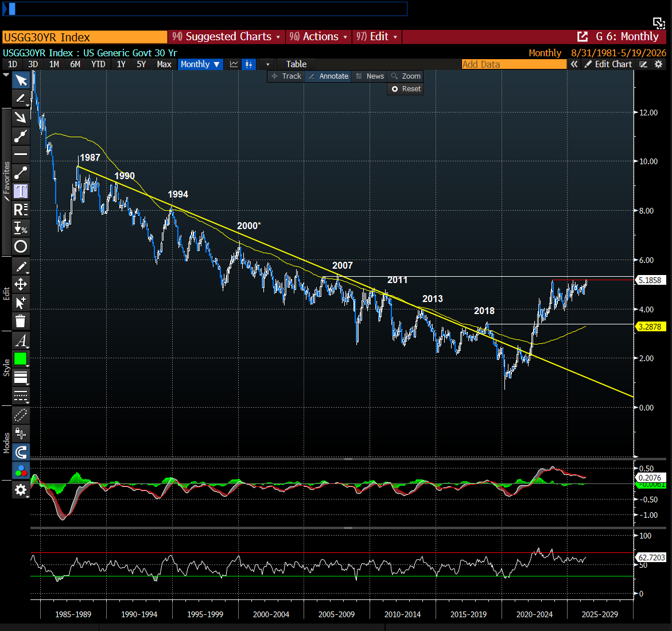The image size is (672, 631).
Task: Select the 1D time range
Action: pyautogui.click(x=13, y=64)
